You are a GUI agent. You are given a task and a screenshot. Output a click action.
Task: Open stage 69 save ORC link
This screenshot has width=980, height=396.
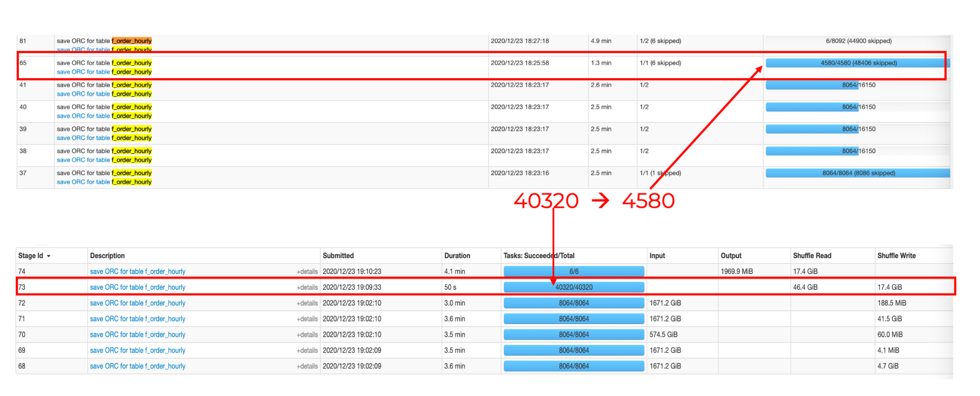pyautogui.click(x=137, y=351)
